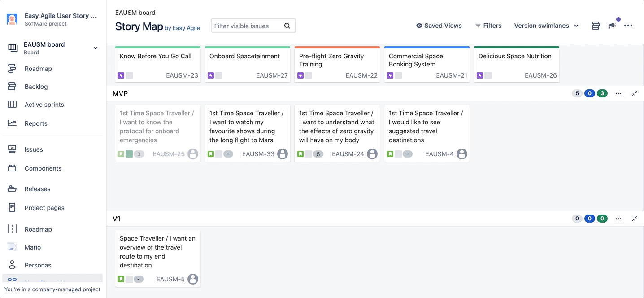Click the search magnifier in filter box
This screenshot has width=644, height=298.
287,26
